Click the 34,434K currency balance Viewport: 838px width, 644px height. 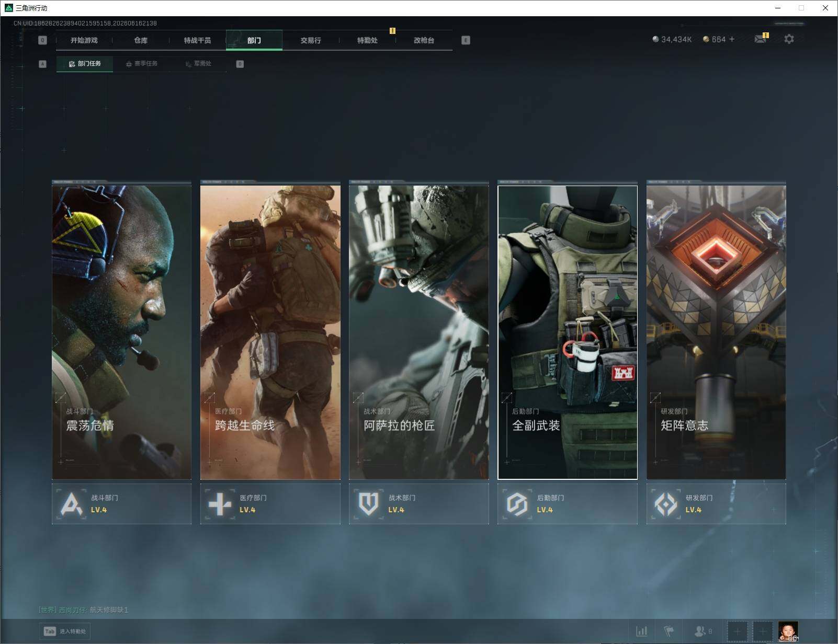(x=676, y=39)
